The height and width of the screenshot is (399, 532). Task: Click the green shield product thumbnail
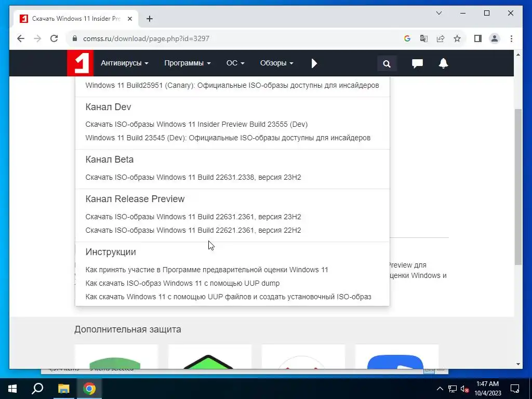pyautogui.click(x=116, y=356)
